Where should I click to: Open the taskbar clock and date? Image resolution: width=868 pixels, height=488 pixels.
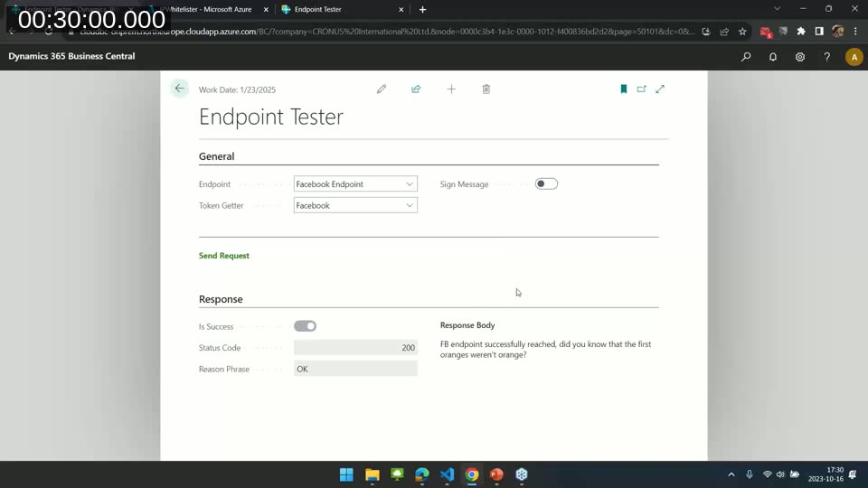826,474
